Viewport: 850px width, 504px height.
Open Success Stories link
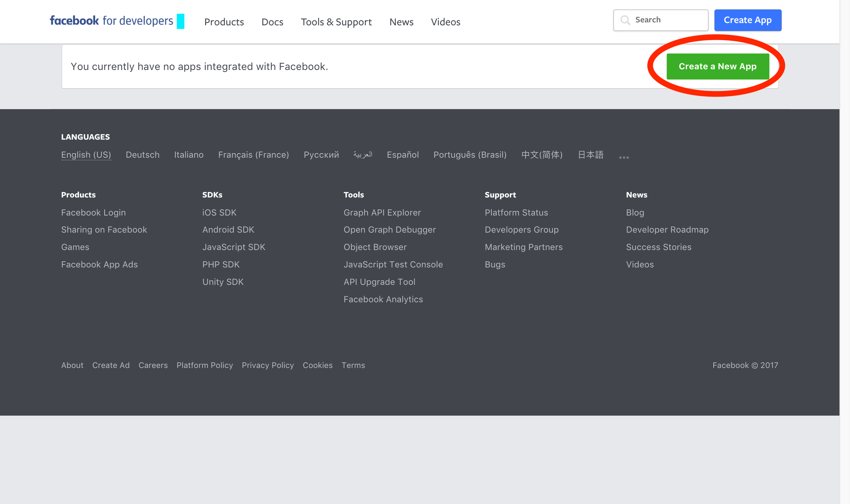pos(659,247)
